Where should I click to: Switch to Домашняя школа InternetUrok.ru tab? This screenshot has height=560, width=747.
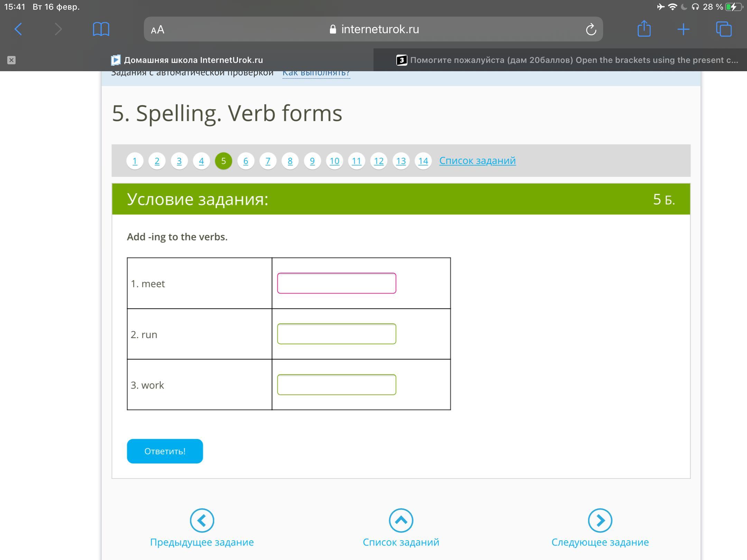click(x=187, y=60)
